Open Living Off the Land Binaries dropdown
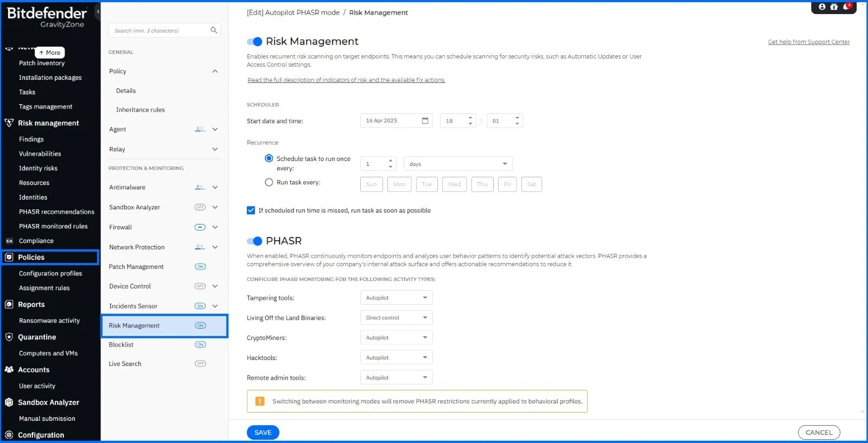 pos(396,318)
